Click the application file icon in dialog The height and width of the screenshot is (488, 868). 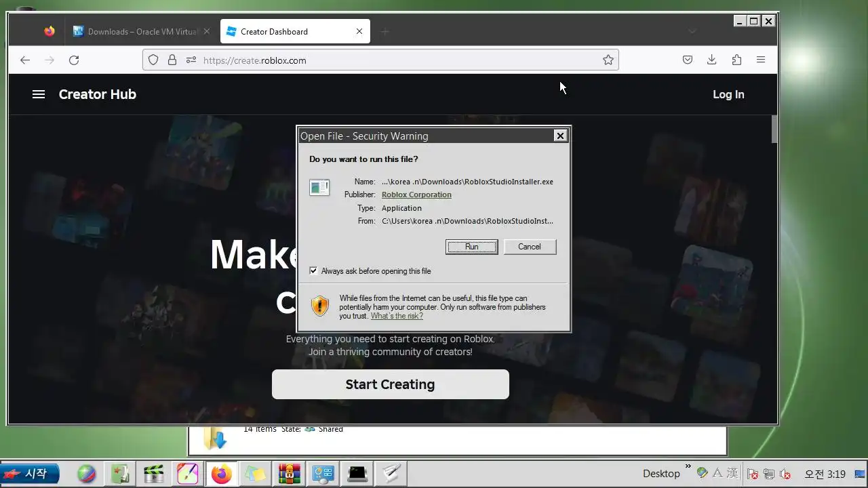[319, 187]
